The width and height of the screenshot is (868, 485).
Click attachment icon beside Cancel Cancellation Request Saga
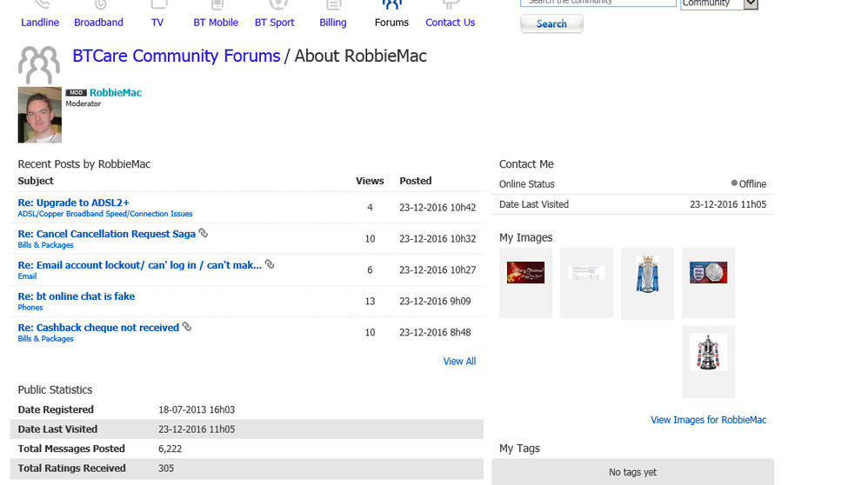click(x=204, y=233)
